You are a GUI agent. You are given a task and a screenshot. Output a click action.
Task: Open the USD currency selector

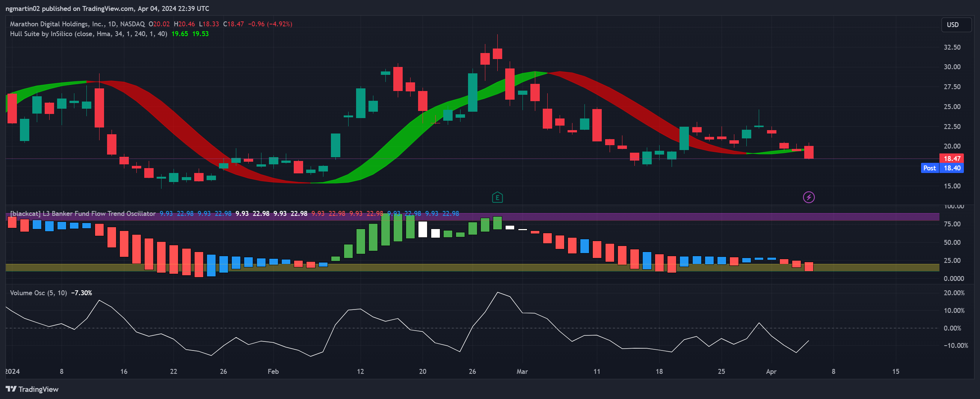[x=956, y=25]
